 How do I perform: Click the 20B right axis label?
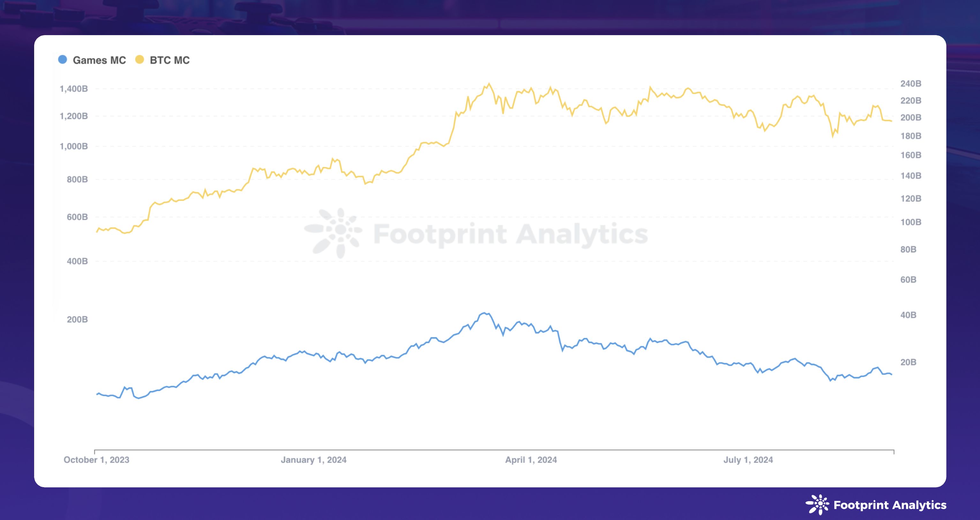(x=908, y=362)
